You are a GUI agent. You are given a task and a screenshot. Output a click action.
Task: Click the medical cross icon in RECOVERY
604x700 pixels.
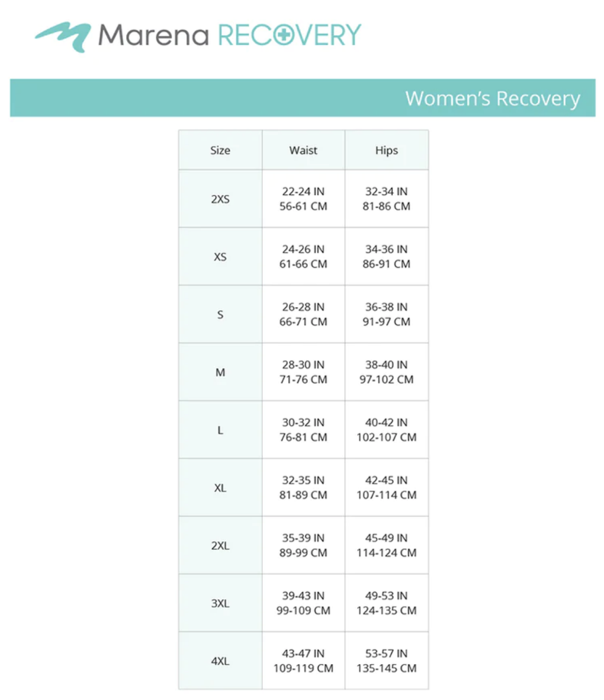click(x=284, y=35)
